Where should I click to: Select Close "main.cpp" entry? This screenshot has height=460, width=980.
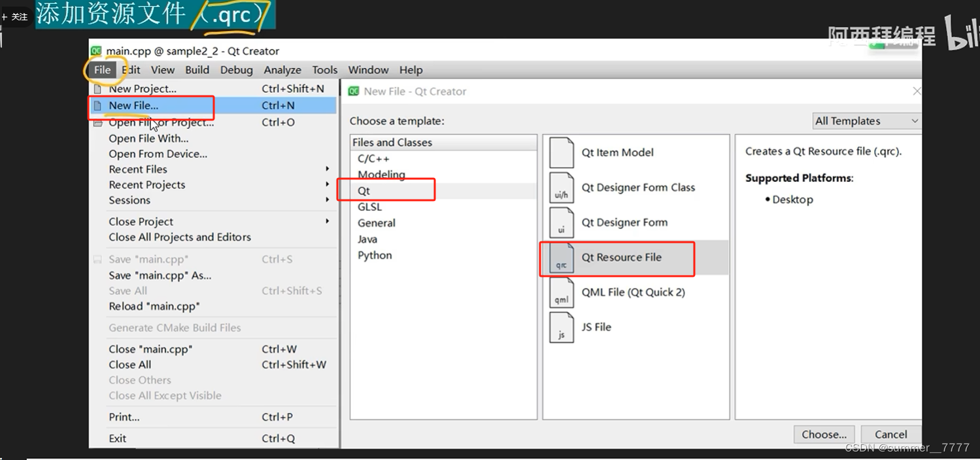pos(213,349)
